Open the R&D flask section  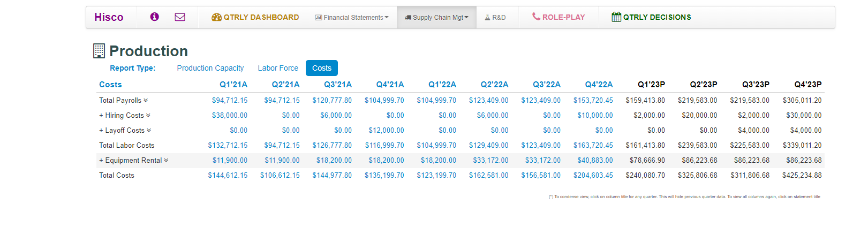pos(495,18)
